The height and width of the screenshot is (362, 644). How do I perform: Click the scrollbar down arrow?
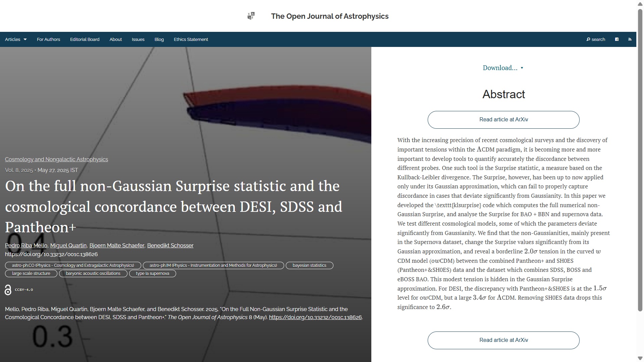[x=640, y=358]
